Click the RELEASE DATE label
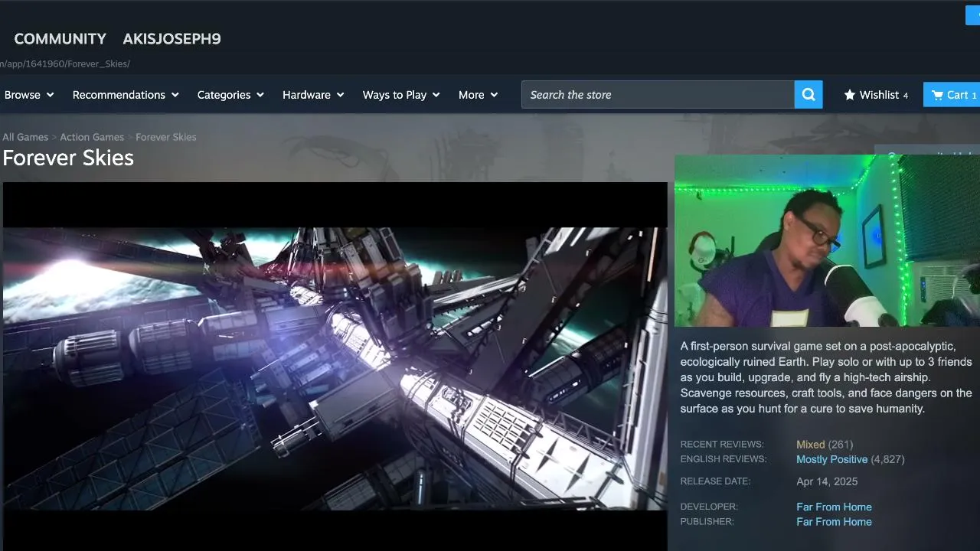The image size is (980, 551). click(715, 481)
